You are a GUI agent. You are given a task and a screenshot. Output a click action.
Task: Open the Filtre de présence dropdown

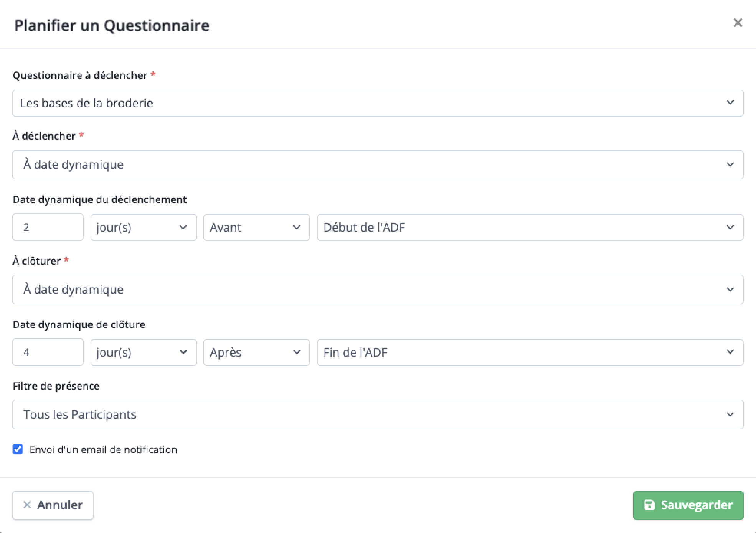[x=378, y=415]
